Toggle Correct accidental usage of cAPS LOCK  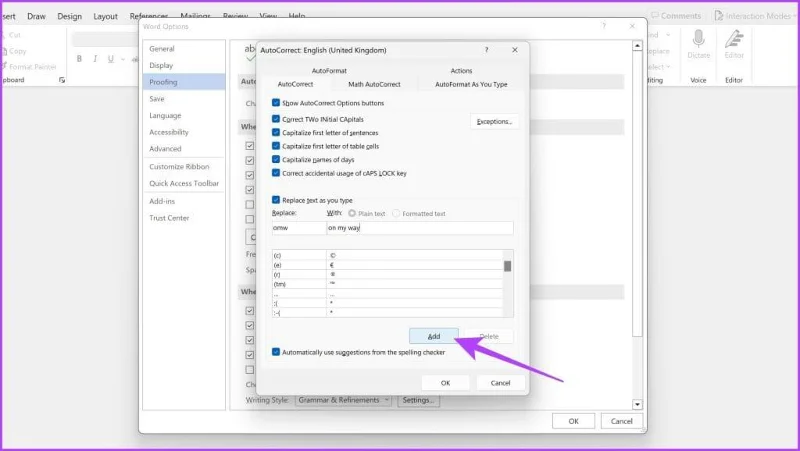click(276, 173)
